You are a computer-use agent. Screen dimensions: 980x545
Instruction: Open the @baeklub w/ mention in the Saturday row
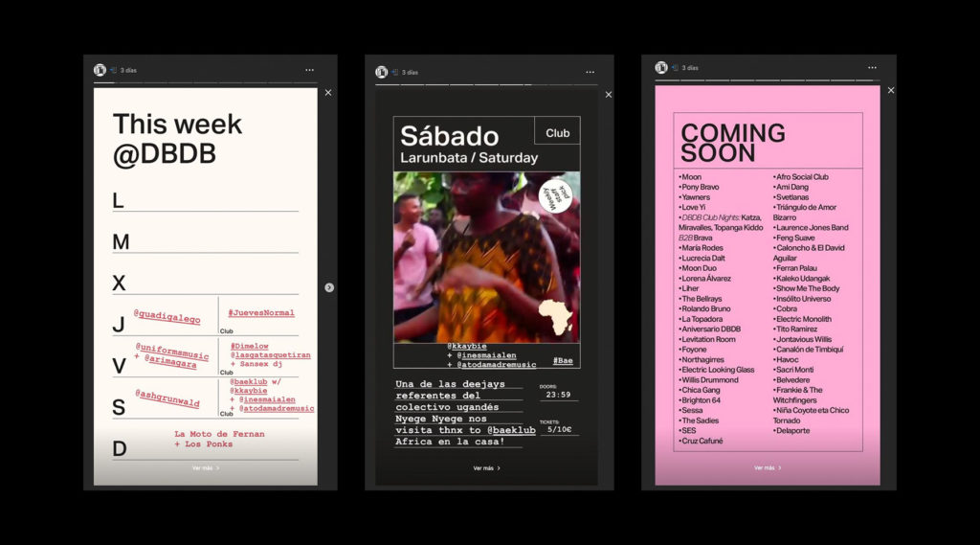click(255, 381)
